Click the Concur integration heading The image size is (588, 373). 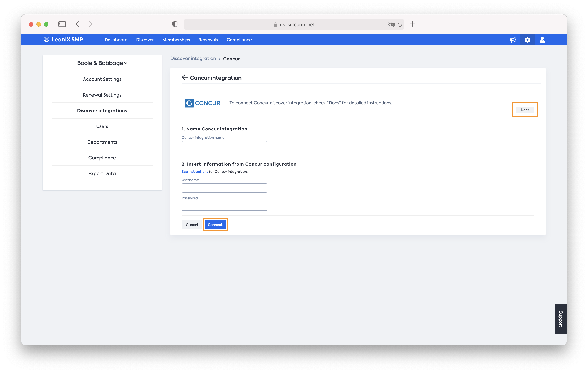click(216, 78)
